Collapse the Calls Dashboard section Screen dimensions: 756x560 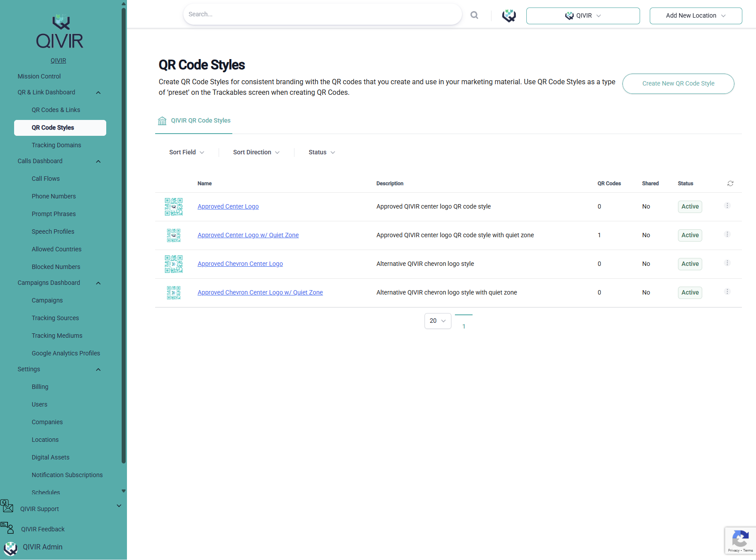pos(98,161)
